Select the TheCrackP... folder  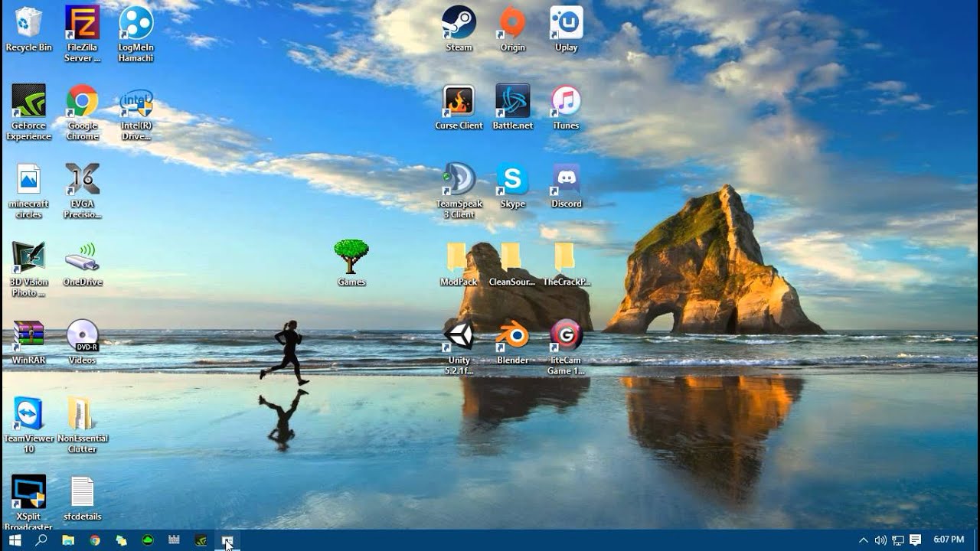pos(567,264)
